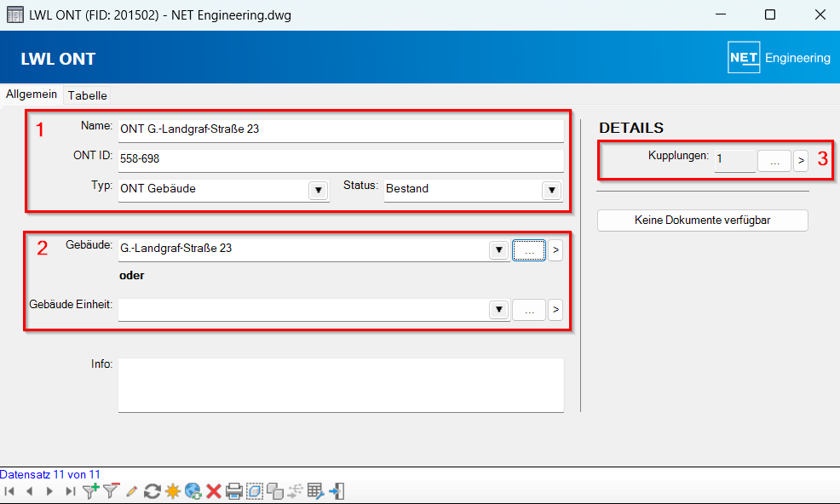Expand the Gebäude Einheit dropdown
This screenshot has height=504, width=840.
point(499,311)
